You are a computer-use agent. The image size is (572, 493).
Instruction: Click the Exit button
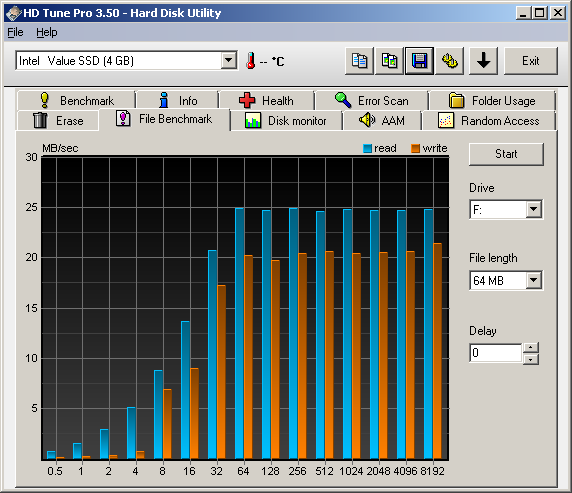tap(530, 61)
